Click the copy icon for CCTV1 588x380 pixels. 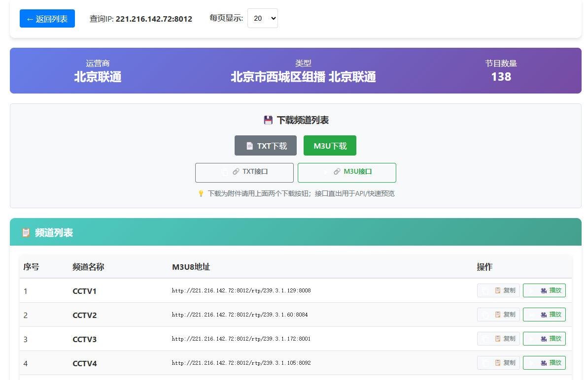tap(498, 290)
